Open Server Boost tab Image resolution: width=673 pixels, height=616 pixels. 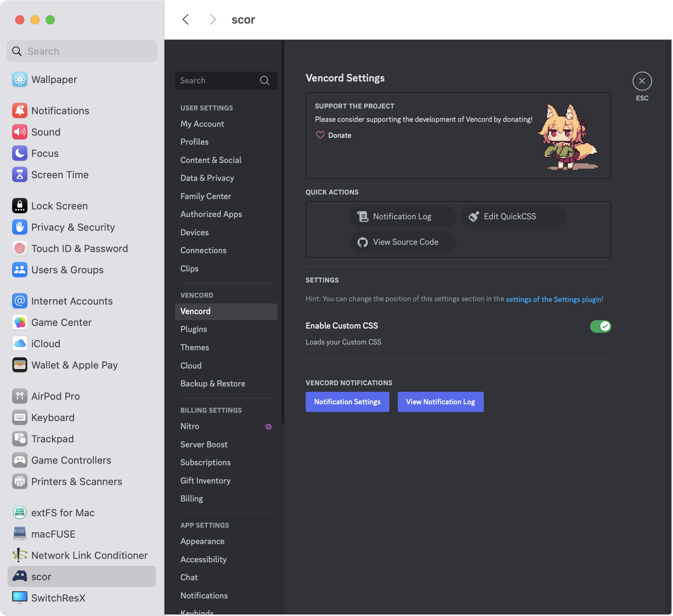pyautogui.click(x=226, y=445)
